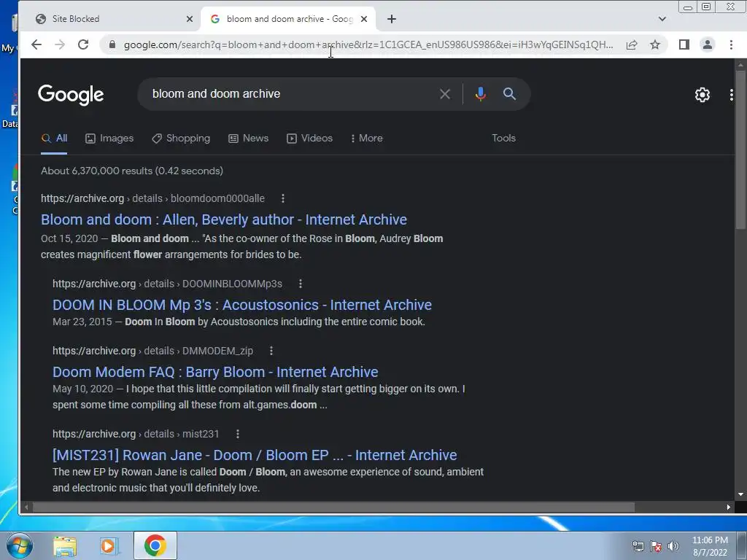Click into the search input field
747x560 pixels.
point(290,94)
